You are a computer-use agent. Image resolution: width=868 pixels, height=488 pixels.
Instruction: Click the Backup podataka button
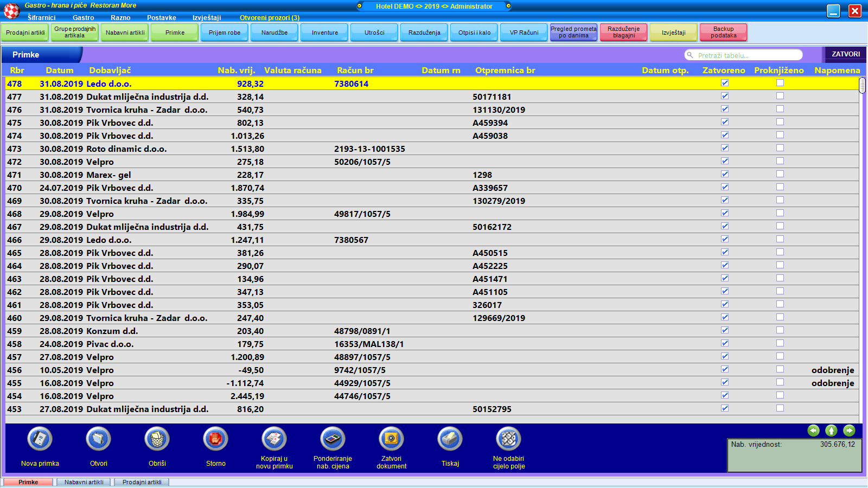[723, 33]
